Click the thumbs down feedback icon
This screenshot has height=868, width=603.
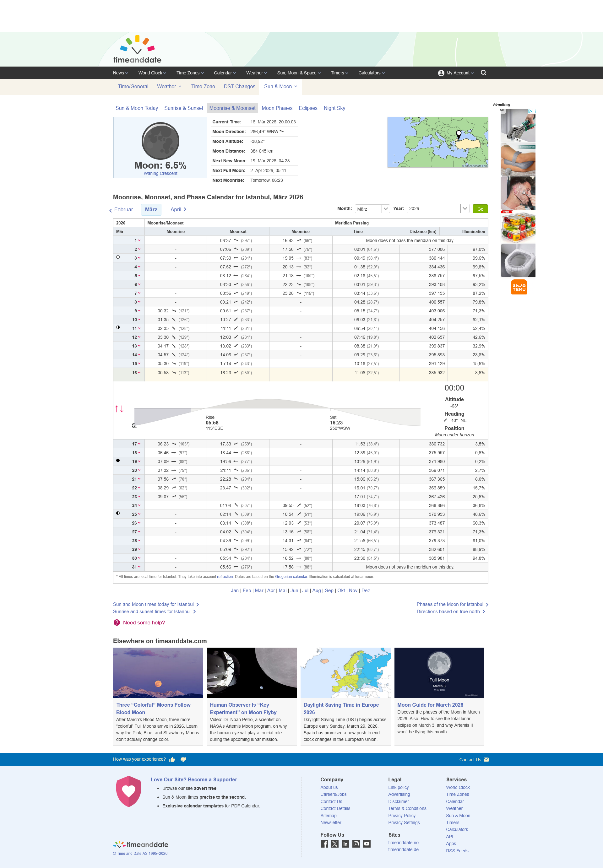tap(184, 760)
